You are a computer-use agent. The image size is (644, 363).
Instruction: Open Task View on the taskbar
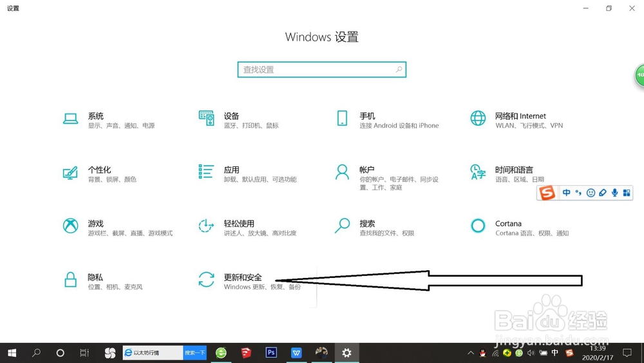(84, 353)
